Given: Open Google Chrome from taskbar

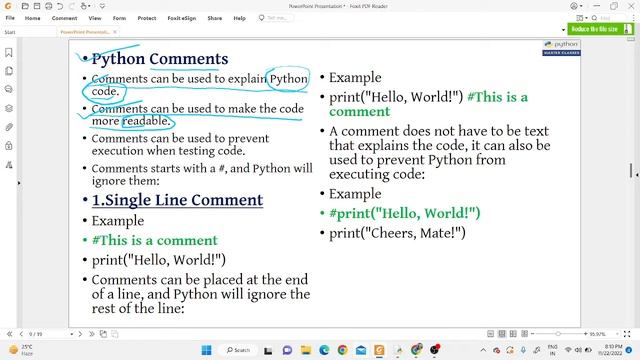Looking at the screenshot, I should click(x=342, y=350).
